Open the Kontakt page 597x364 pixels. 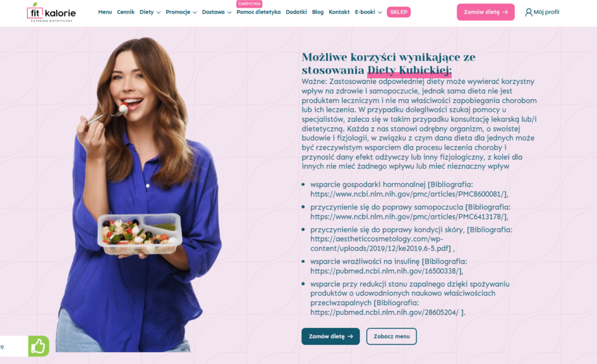tap(339, 12)
